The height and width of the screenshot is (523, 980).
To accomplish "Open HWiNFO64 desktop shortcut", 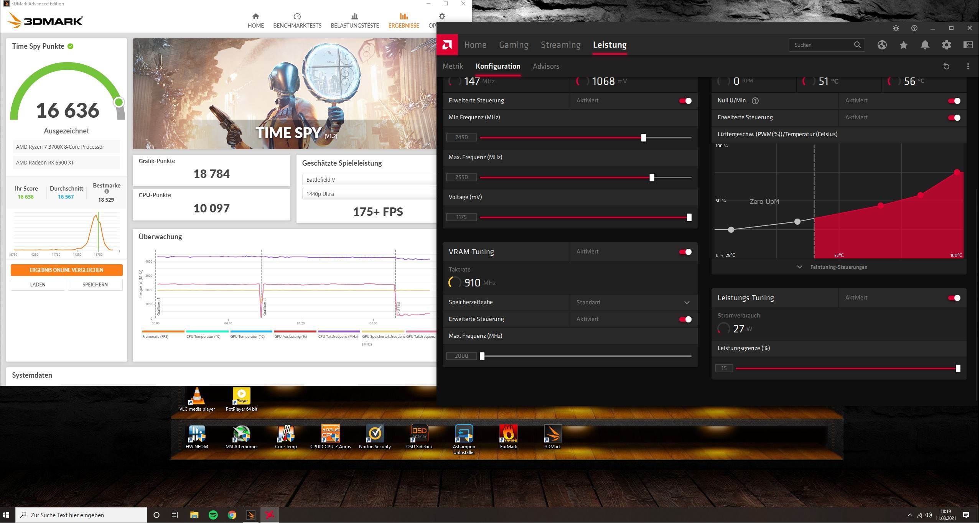I will pyautogui.click(x=197, y=437).
